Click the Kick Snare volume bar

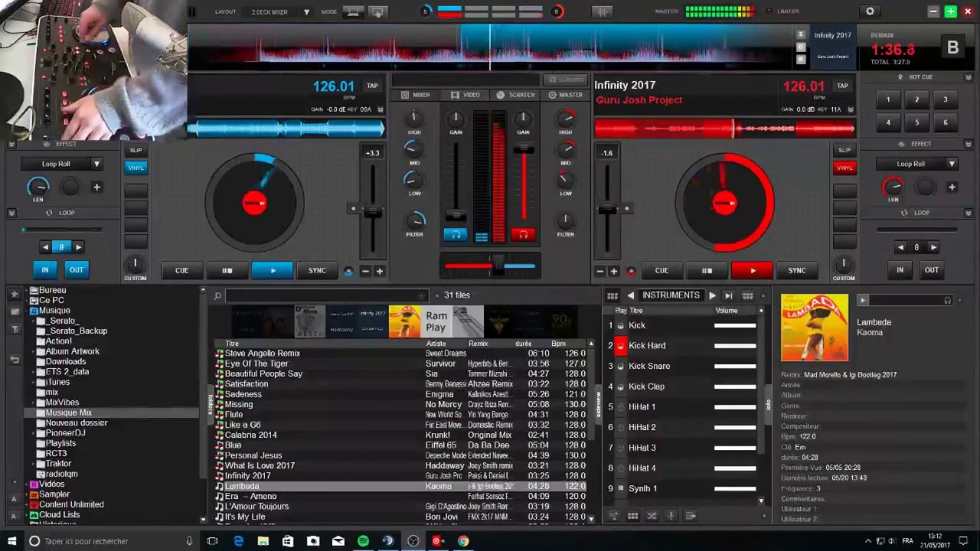735,367
